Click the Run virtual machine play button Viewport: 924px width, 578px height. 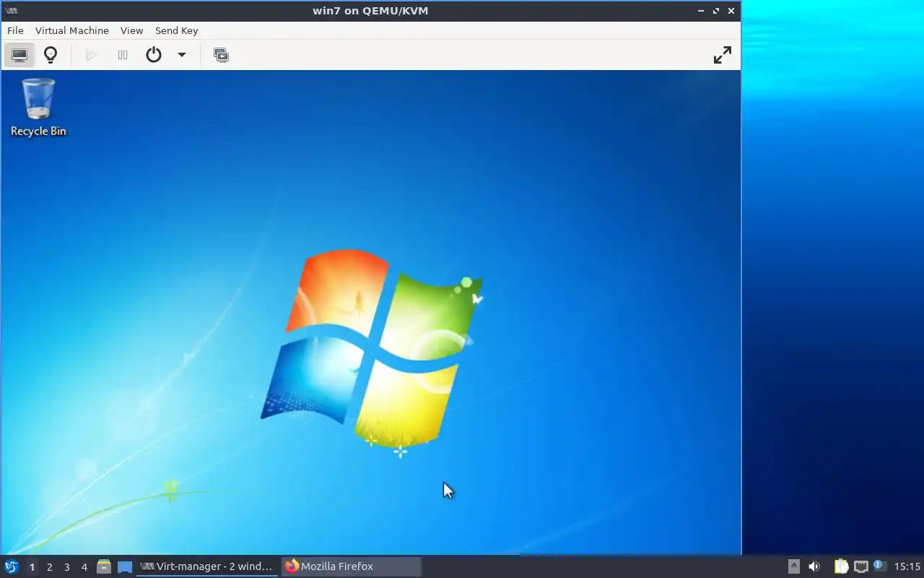tap(91, 55)
